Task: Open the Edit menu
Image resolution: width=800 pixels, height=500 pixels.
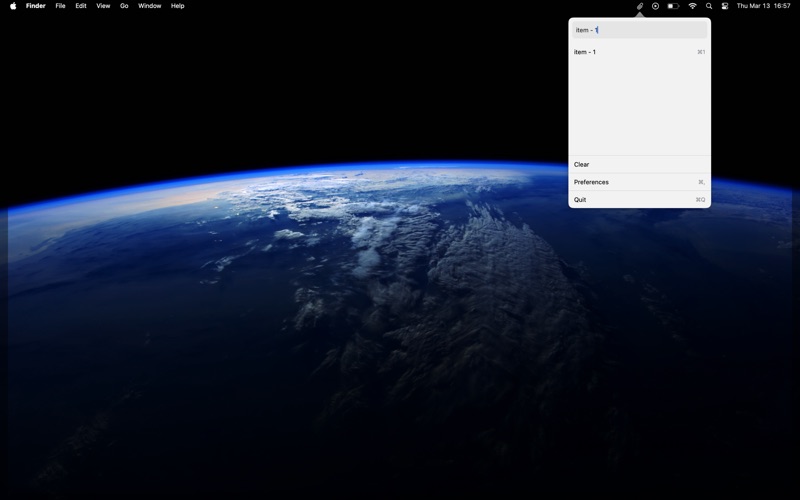Action: click(81, 6)
